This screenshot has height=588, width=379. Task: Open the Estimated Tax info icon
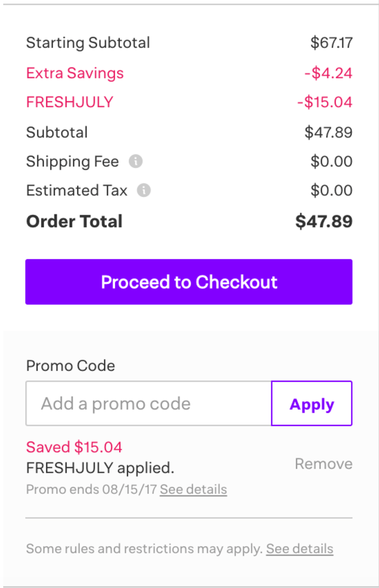click(x=144, y=191)
